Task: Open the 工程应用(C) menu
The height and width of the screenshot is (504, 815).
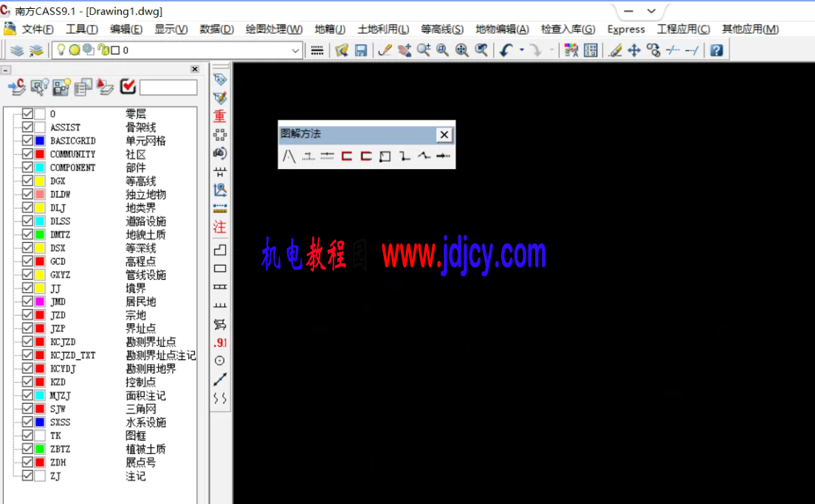Action: click(683, 29)
